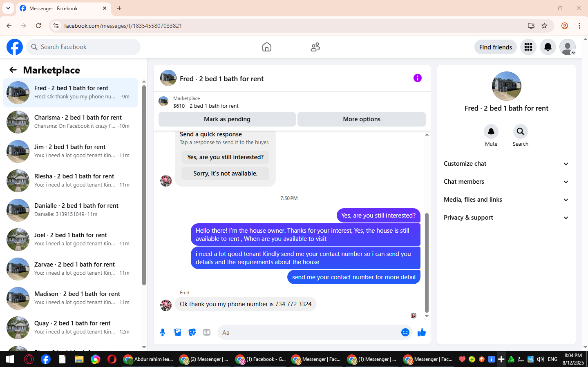
Task: Go to Home feed icon
Action: [x=267, y=47]
